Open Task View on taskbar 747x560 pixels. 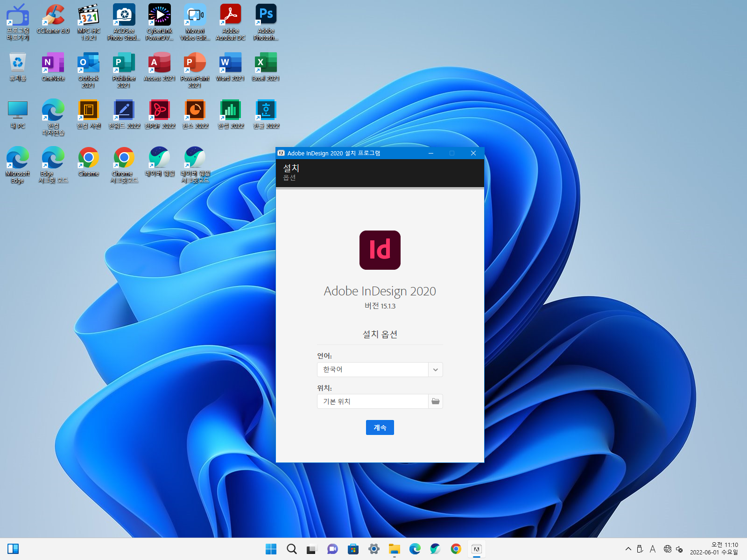[312, 549]
